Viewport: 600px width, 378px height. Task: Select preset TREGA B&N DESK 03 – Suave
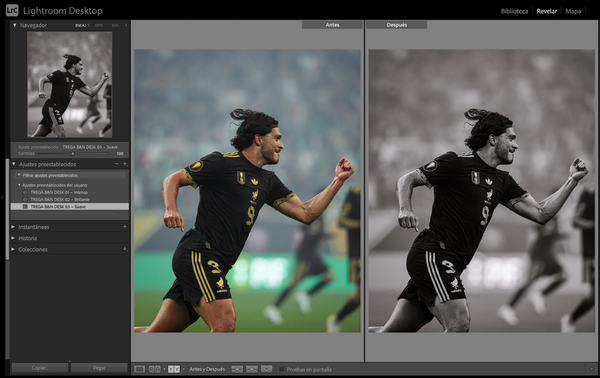(x=70, y=207)
